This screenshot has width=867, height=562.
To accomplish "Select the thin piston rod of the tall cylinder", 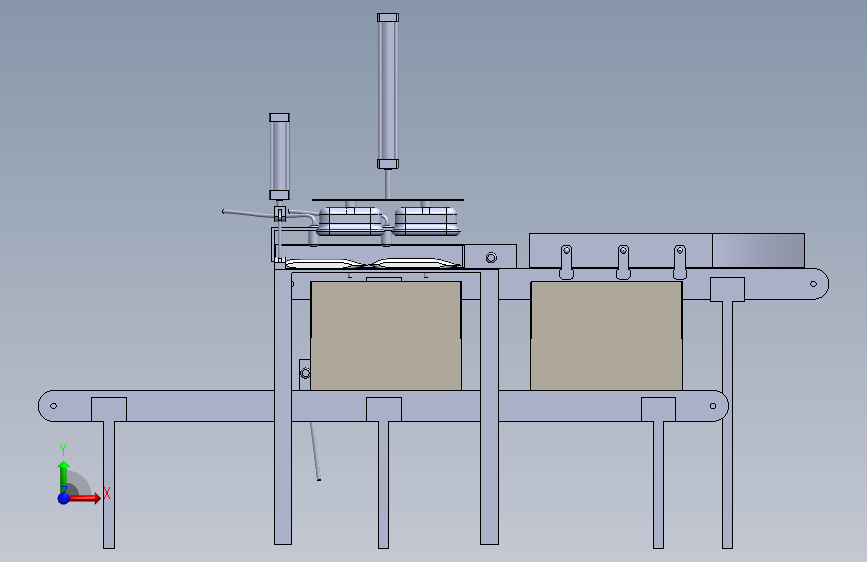I will [x=387, y=184].
